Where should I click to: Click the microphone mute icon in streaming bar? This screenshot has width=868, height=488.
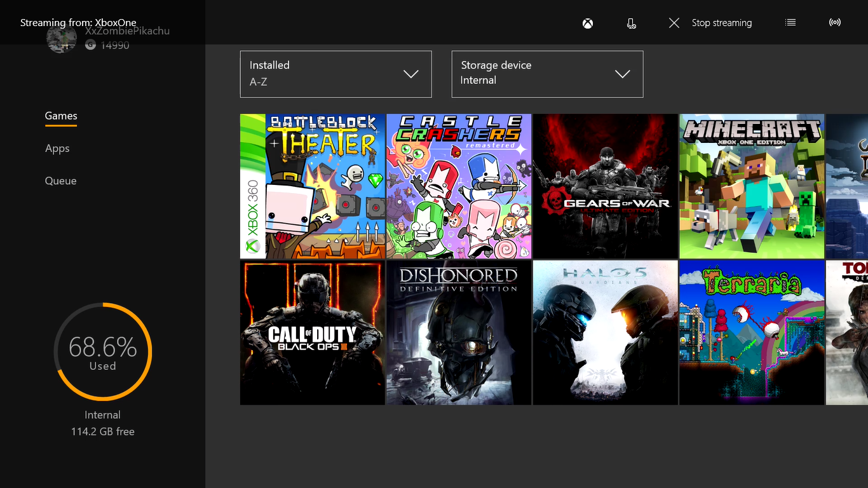(631, 23)
